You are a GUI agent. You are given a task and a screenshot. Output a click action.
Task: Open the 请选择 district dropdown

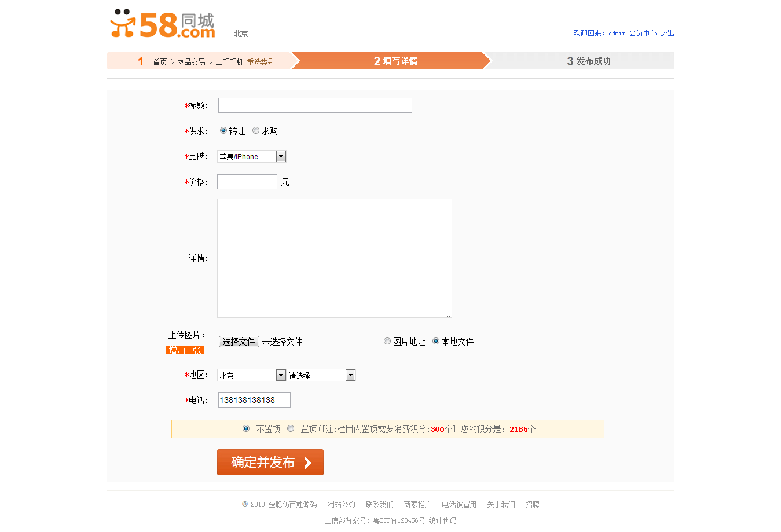coord(321,375)
